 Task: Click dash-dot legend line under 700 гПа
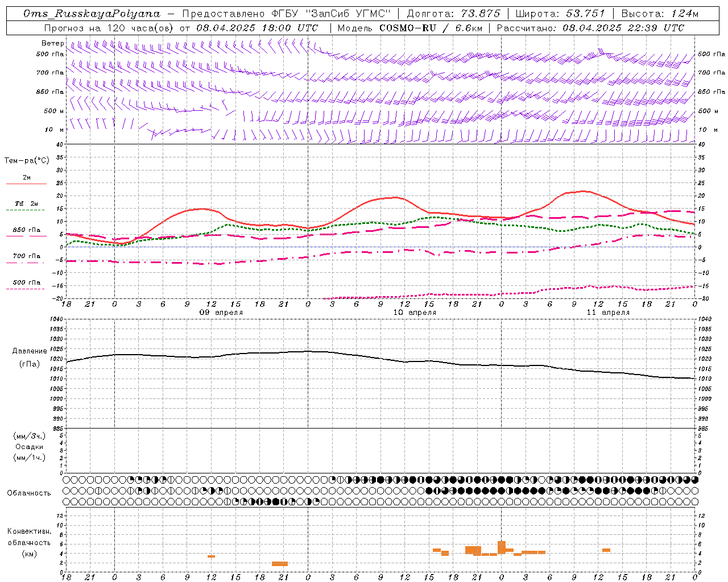26,263
